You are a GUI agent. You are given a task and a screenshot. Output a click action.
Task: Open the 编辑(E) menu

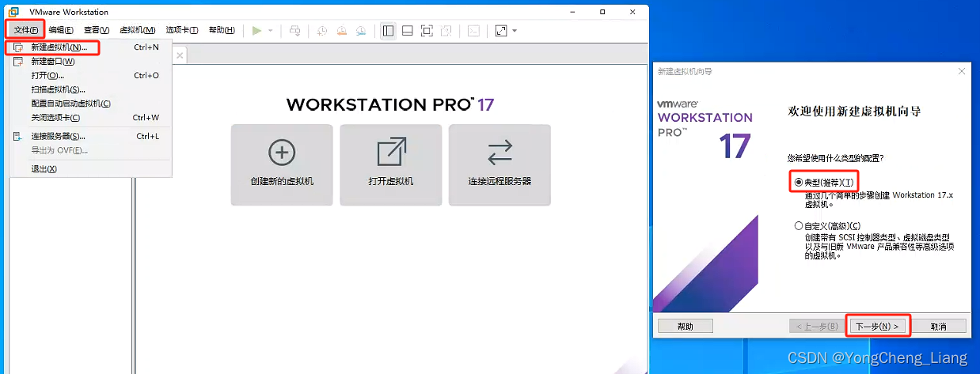pyautogui.click(x=61, y=30)
